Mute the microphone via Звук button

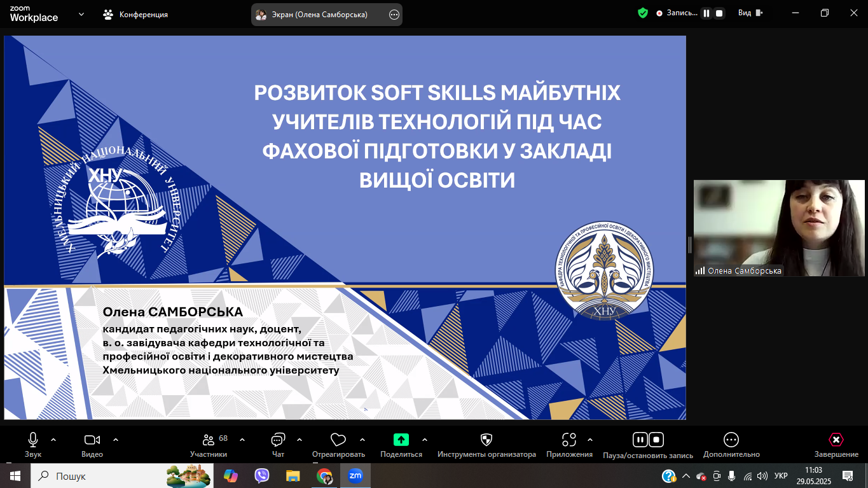(x=32, y=439)
